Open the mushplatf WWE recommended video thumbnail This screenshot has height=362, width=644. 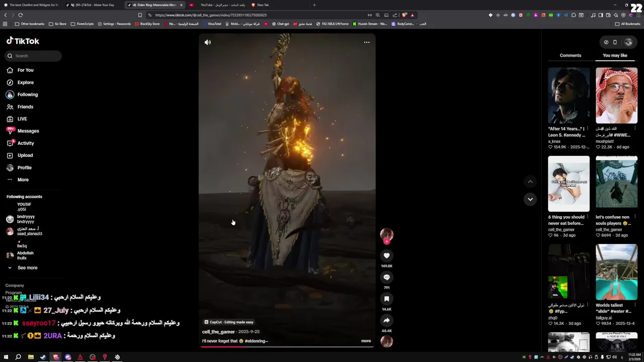(616, 96)
